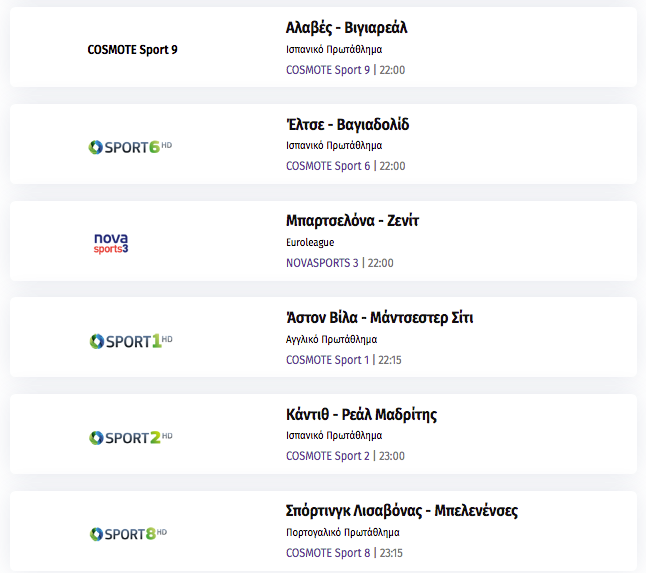Click the COSMOTE Sport 6 HD logo
This screenshot has width=646, height=573.
130,147
